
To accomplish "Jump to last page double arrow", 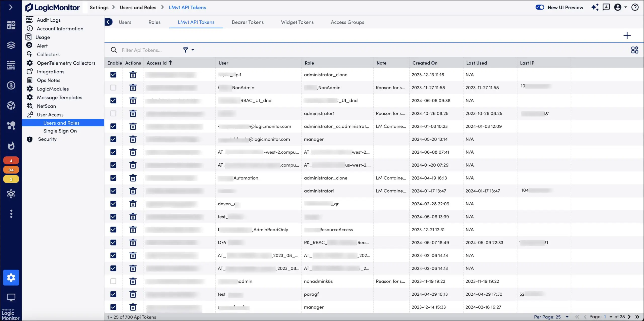I will click(x=637, y=317).
